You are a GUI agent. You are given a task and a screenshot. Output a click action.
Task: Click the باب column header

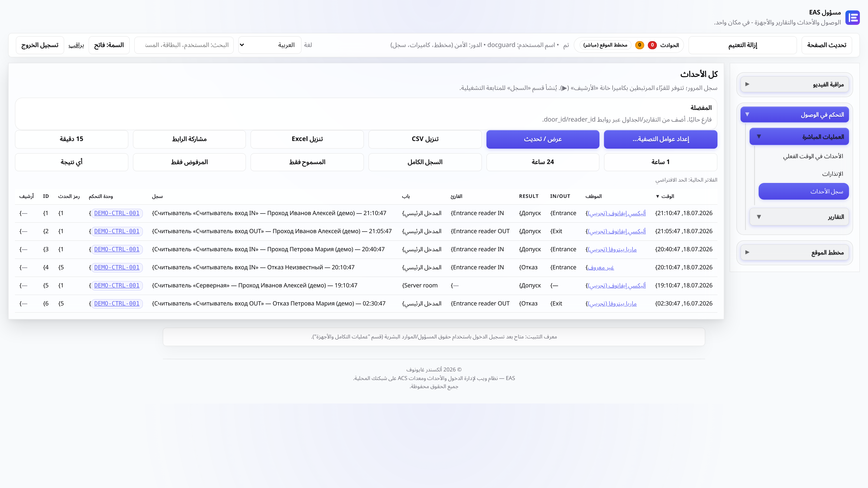pyautogui.click(x=406, y=196)
